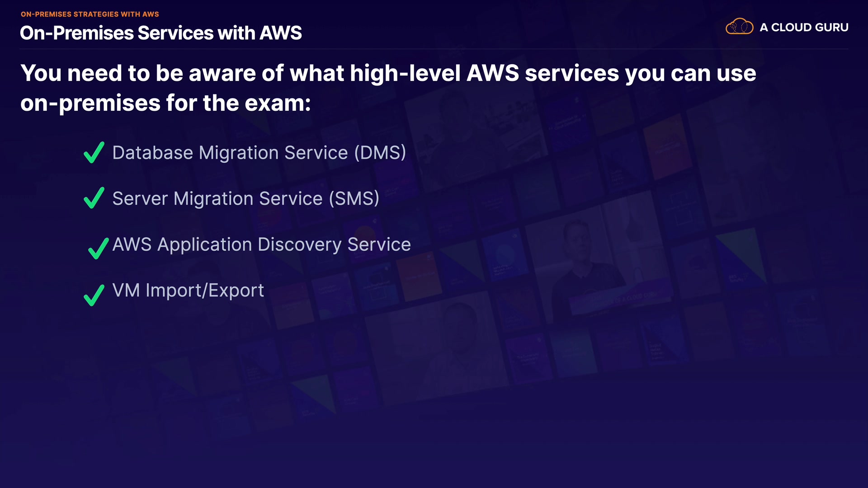Select the checkmark before AWS Application Discovery Service
Viewport: 868px width, 488px height.
pos(98,248)
